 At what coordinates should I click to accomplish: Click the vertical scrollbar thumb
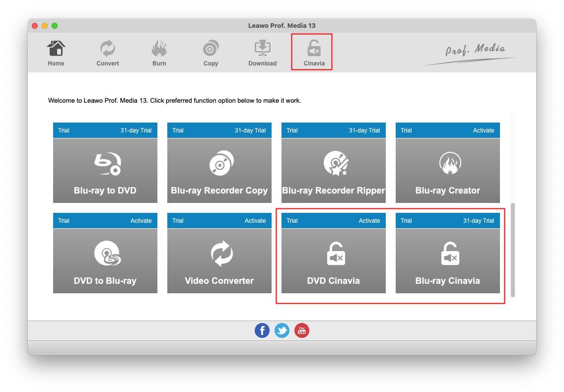point(513,250)
